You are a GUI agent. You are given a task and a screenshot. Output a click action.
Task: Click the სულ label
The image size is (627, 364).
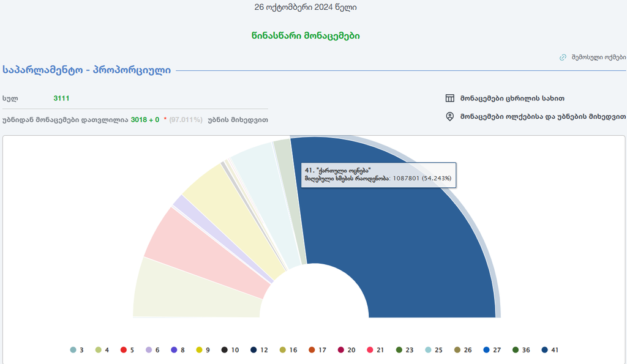point(10,98)
